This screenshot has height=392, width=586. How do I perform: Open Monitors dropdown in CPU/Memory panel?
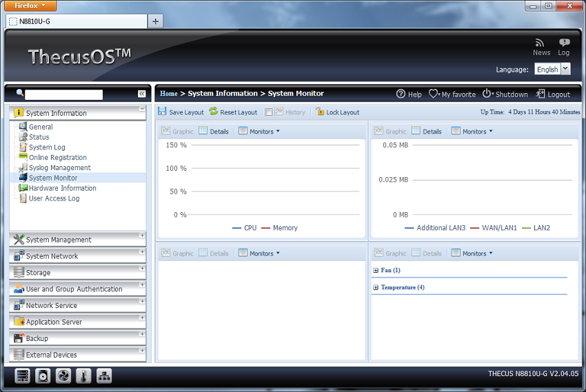pyautogui.click(x=259, y=131)
